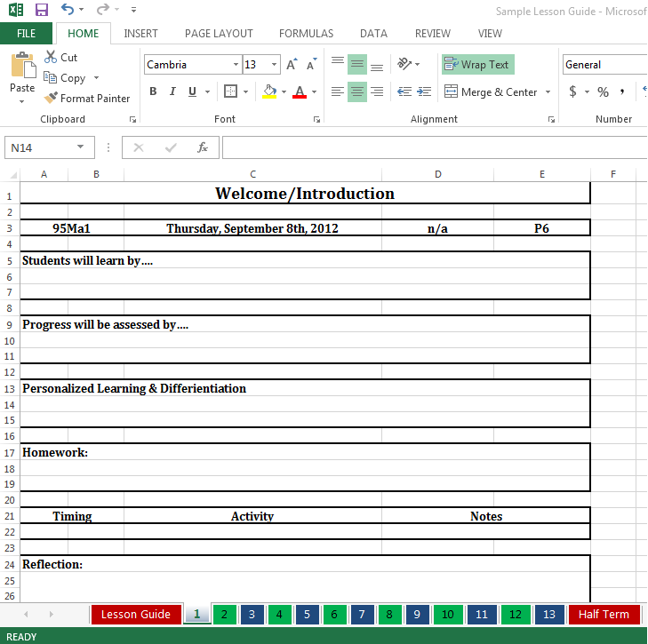Click the Paste clipboard icon
This screenshot has height=644, width=648.
tap(23, 65)
